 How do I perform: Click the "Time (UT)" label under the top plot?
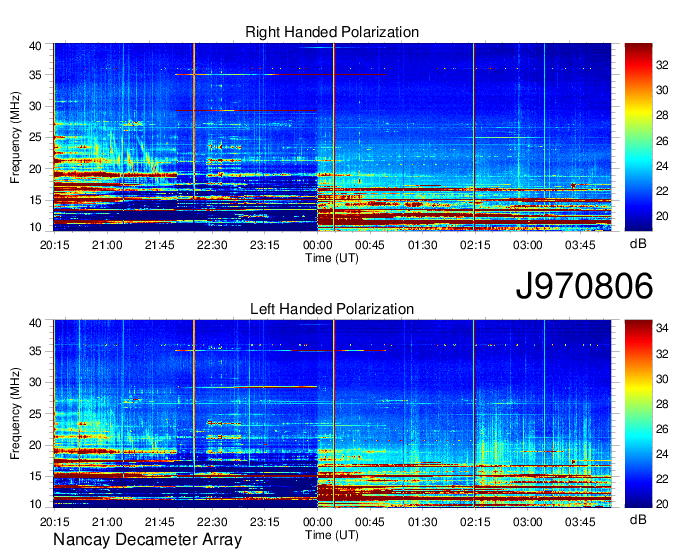tap(332, 258)
